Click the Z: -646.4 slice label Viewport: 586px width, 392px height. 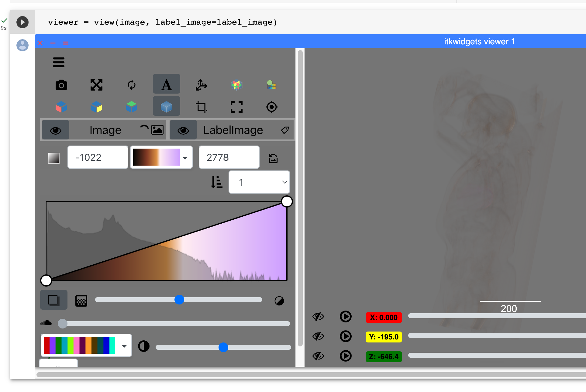tap(384, 357)
